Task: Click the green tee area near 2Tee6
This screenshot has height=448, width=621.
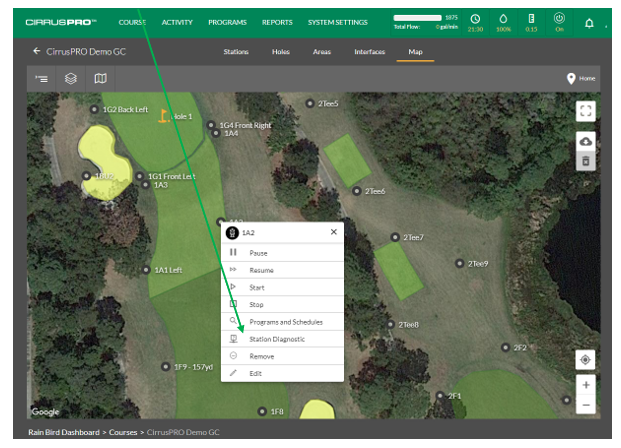Action: tap(347, 160)
